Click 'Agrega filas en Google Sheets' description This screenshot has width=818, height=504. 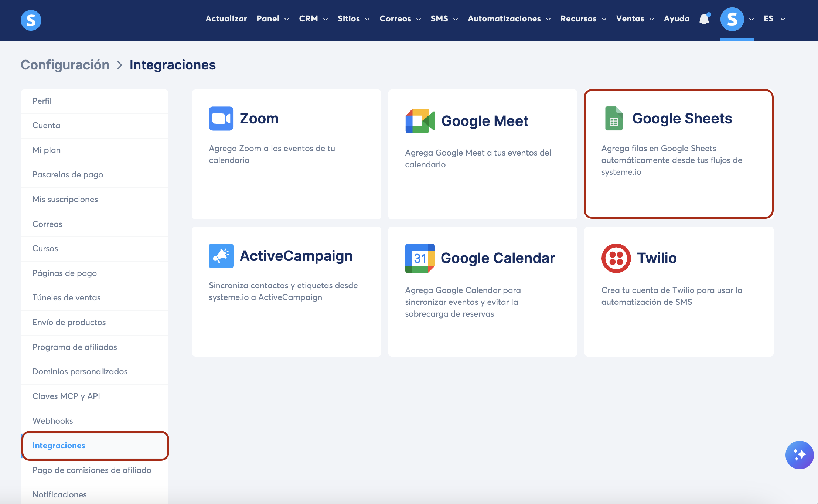click(672, 160)
